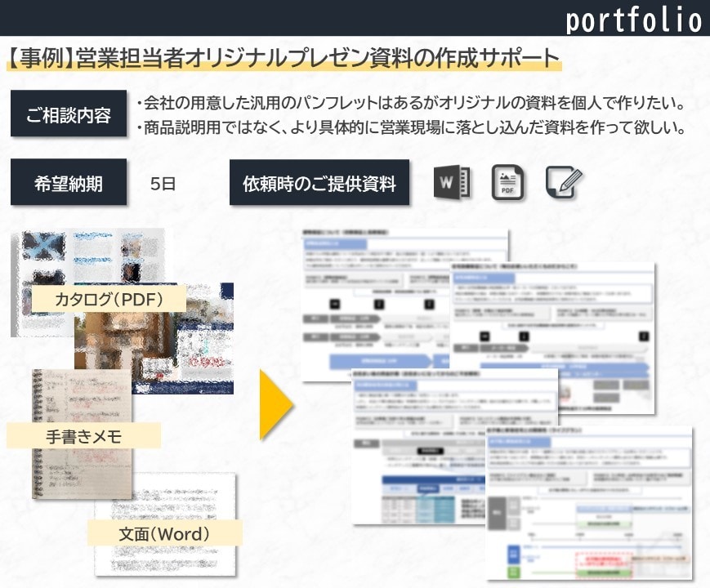Click the 【事例】営業担当者オリジナルプレゼン資料 title
This screenshot has width=710, height=588.
pyautogui.click(x=284, y=59)
